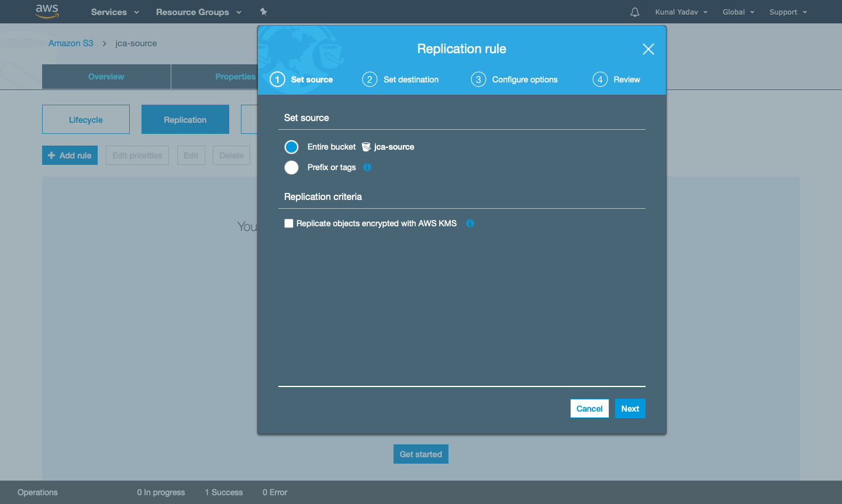Image resolution: width=842 pixels, height=504 pixels.
Task: Close the Replication rule dialog
Action: point(648,49)
